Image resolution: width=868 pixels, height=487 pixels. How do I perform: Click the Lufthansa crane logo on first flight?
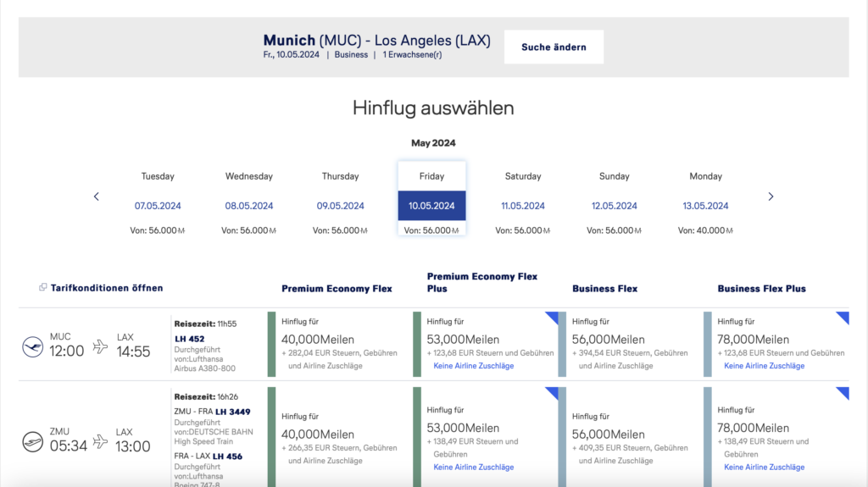click(33, 346)
